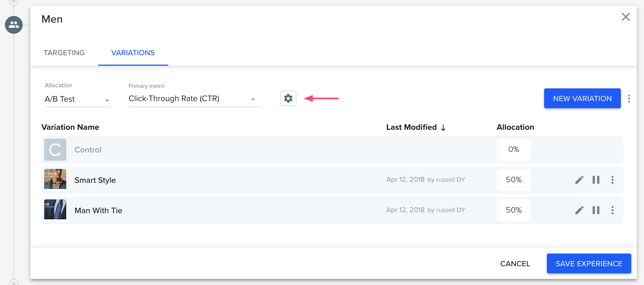Open the experience settings gear icon
The height and width of the screenshot is (285, 644).
click(288, 98)
